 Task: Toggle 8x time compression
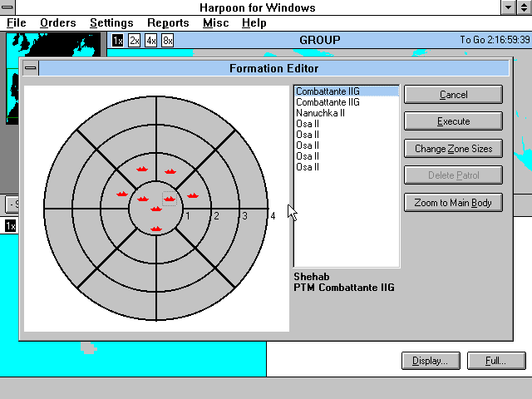coord(167,41)
